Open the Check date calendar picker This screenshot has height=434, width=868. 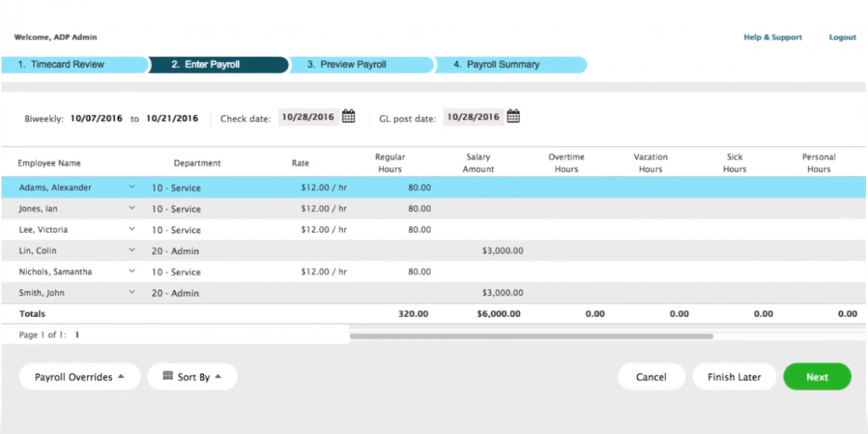(349, 116)
